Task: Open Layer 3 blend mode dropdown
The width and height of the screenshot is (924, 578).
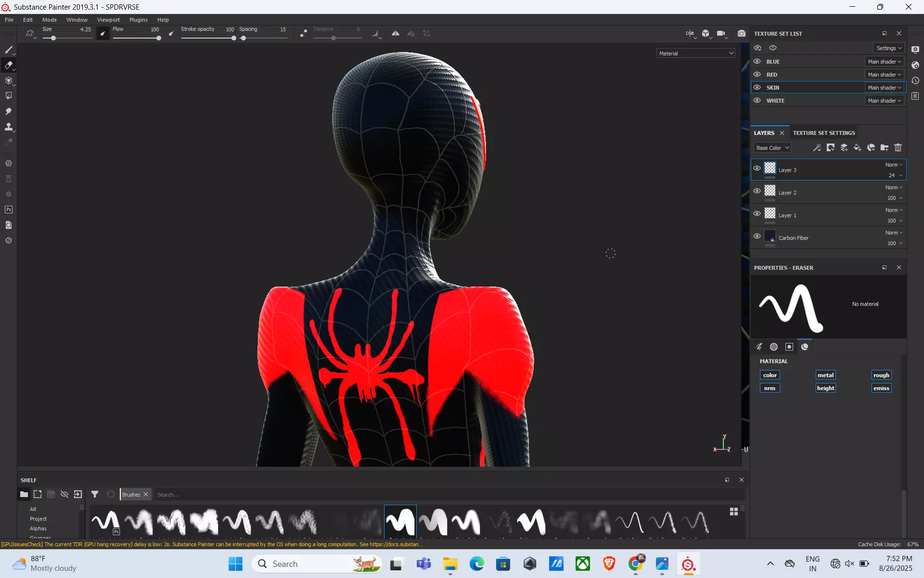Action: (894, 165)
